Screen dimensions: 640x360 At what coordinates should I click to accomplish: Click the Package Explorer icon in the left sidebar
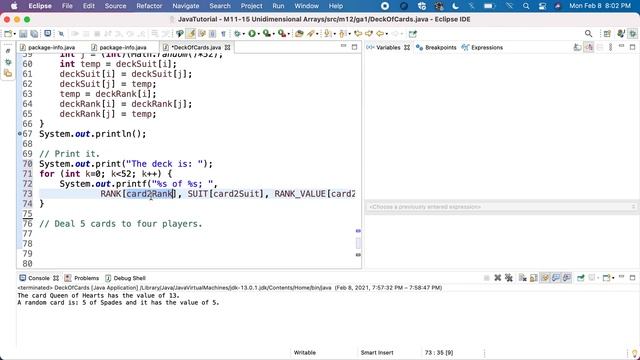click(8, 73)
